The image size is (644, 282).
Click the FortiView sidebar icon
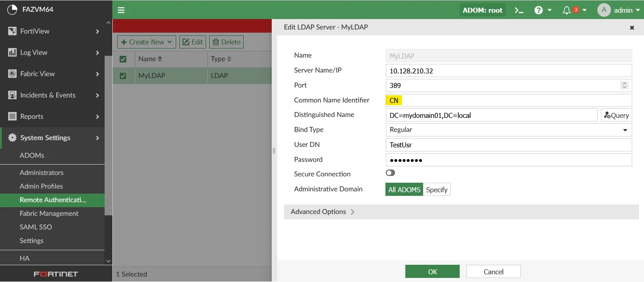(x=12, y=31)
